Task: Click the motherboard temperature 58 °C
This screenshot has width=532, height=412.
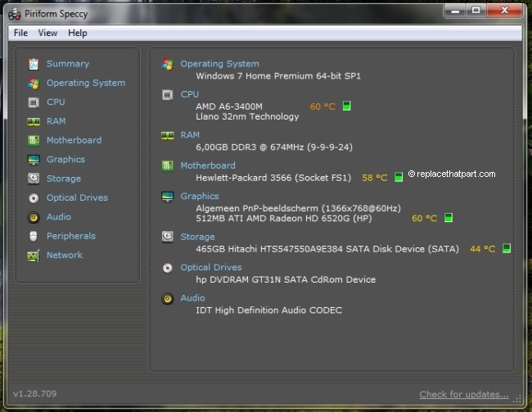Action: tap(375, 178)
